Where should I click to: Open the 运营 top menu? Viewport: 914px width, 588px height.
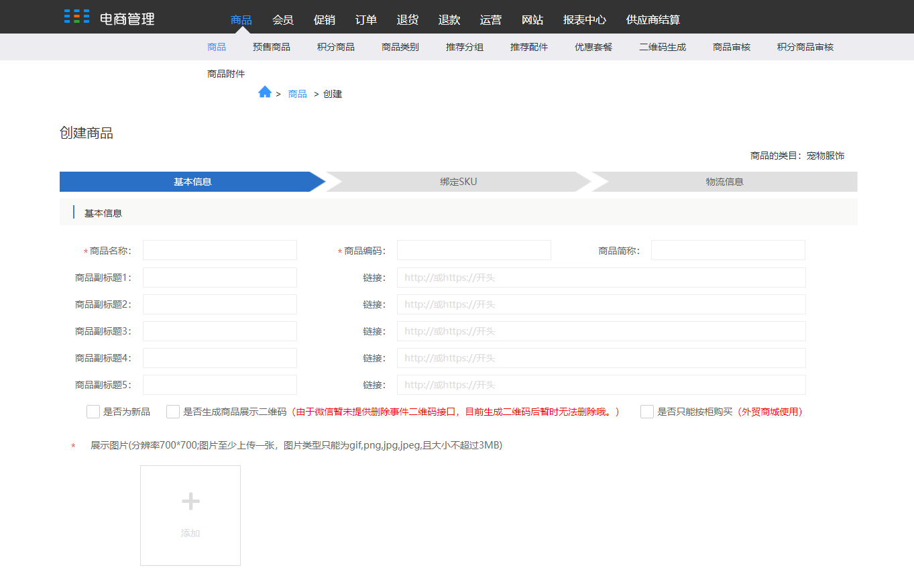coord(491,20)
